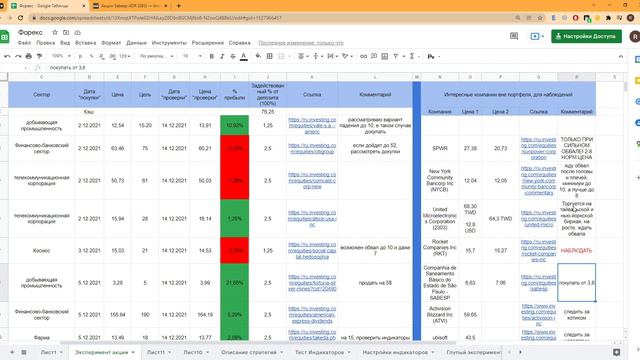Select the НАБЛЮДАТЬ comment cell
Image resolution: width=640 pixels, height=360 pixels.
pyautogui.click(x=576, y=251)
